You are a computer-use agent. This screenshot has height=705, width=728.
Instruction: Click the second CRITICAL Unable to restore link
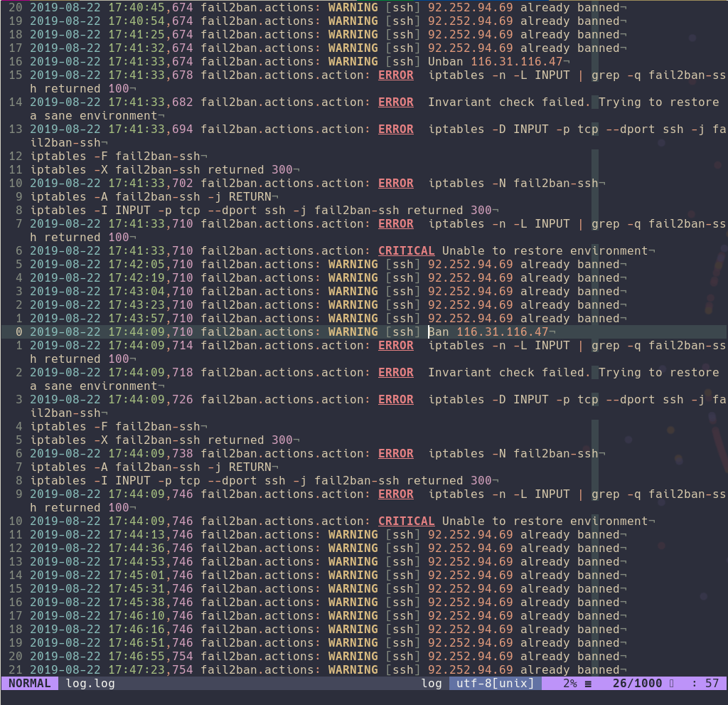[406, 521]
